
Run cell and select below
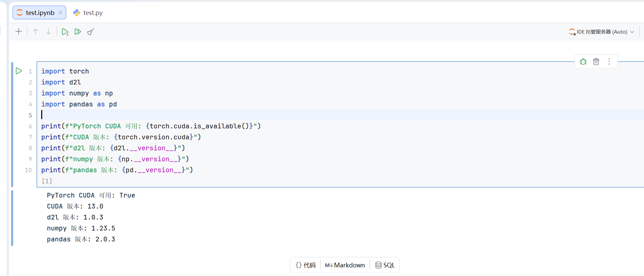(65, 32)
